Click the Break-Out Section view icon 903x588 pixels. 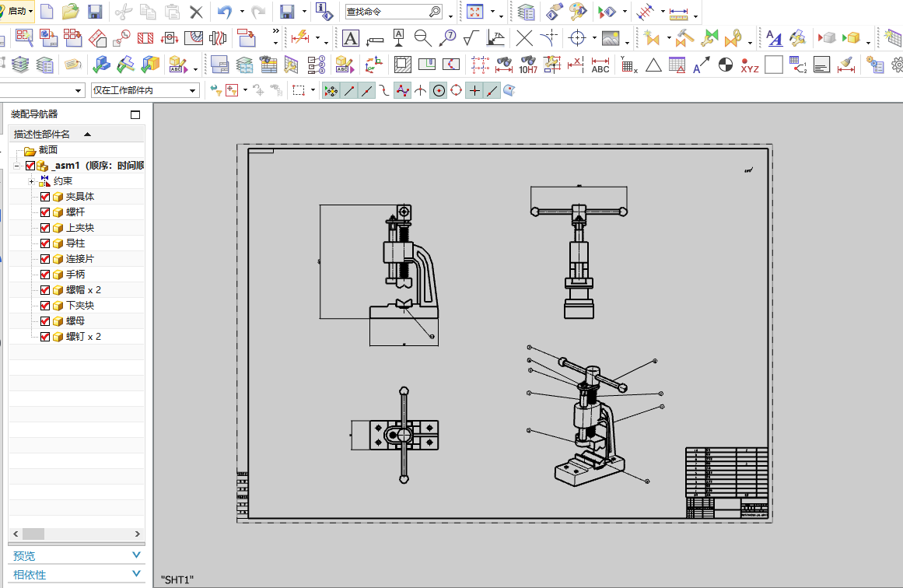[194, 38]
